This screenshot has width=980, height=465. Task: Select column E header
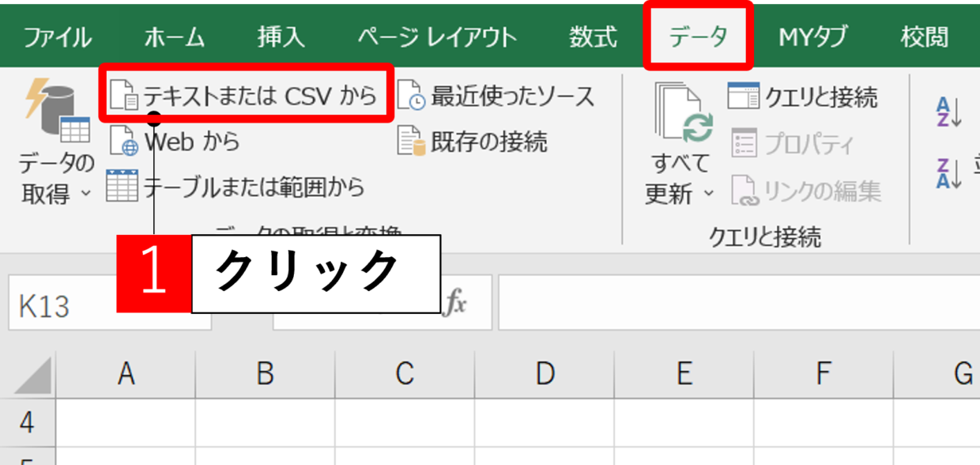684,374
